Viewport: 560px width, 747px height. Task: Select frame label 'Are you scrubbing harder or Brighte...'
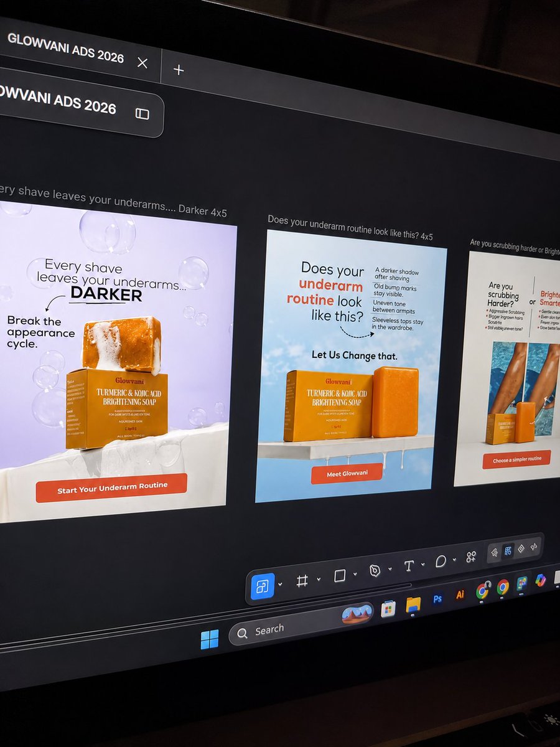pyautogui.click(x=515, y=247)
